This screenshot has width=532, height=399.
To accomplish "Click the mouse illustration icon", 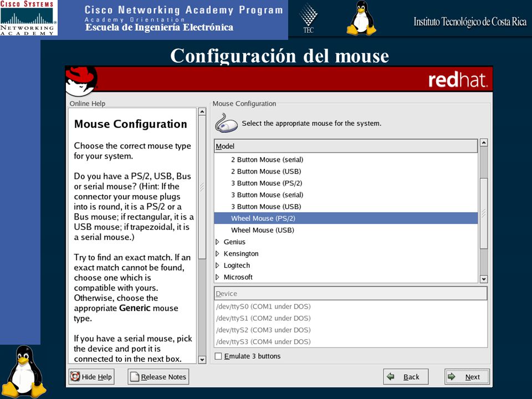I will pyautogui.click(x=226, y=124).
